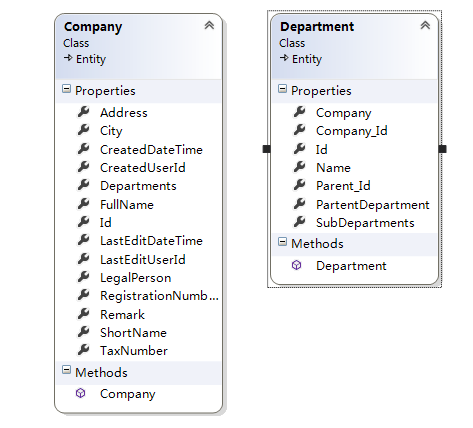Click the wrench icon beside City
This screenshot has width=473, height=428.
pos(83,130)
